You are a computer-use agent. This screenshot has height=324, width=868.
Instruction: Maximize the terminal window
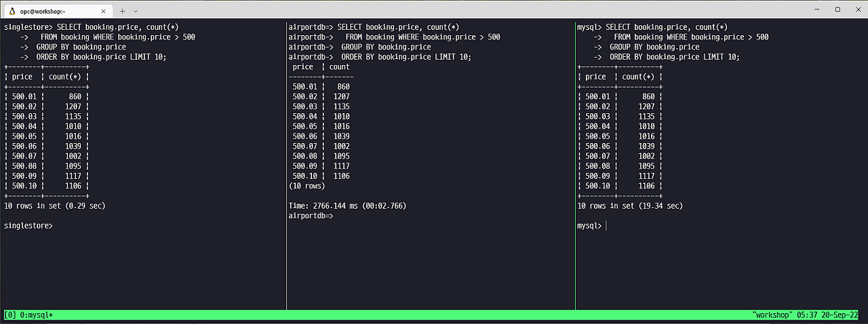pyautogui.click(x=837, y=9)
